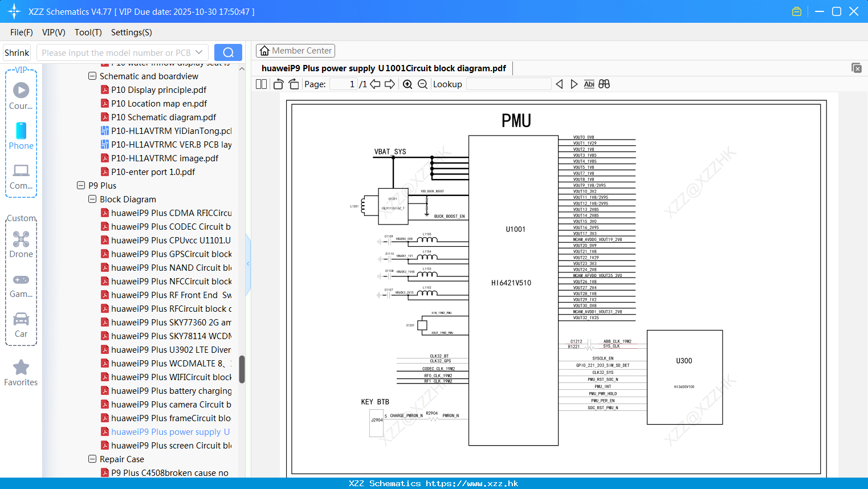Open huaweiP9 Plus camera Circuit file
Viewport: 868px width, 489px height.
[166, 404]
